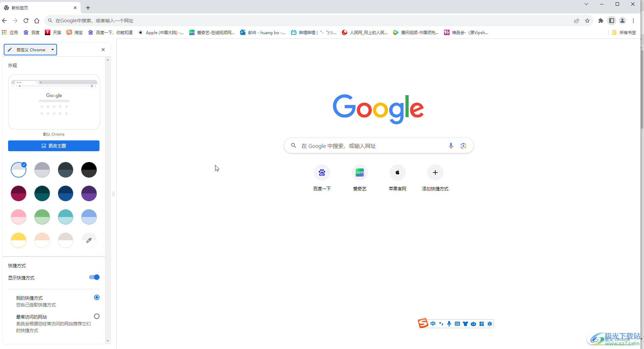Select the 我的快捷方式 radio option
Screen dimensions: 644x349
coord(97,297)
